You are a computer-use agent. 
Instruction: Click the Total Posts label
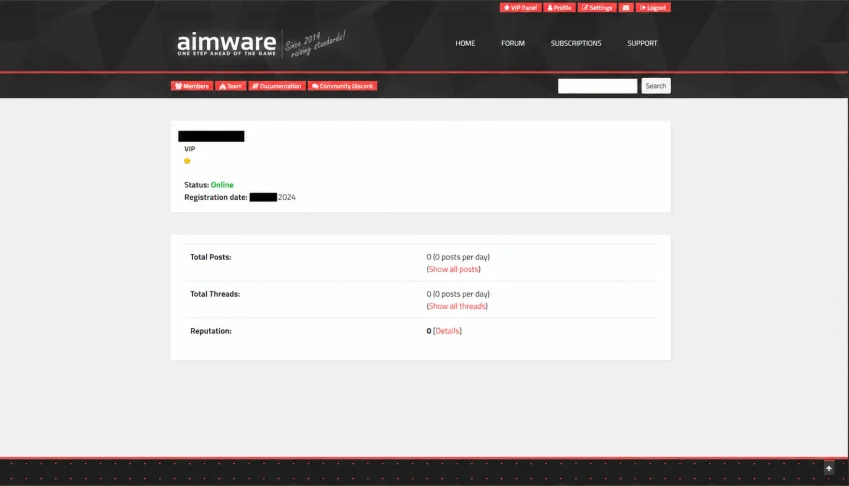click(x=211, y=257)
